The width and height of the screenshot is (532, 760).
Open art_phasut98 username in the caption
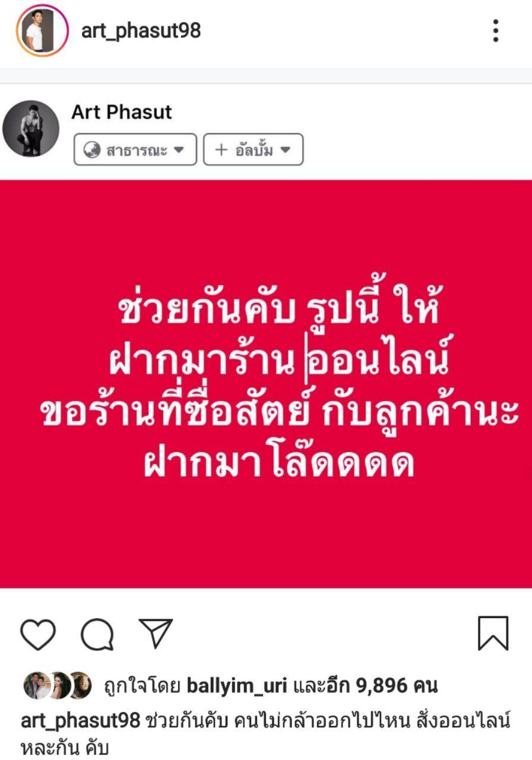pyautogui.click(x=81, y=721)
